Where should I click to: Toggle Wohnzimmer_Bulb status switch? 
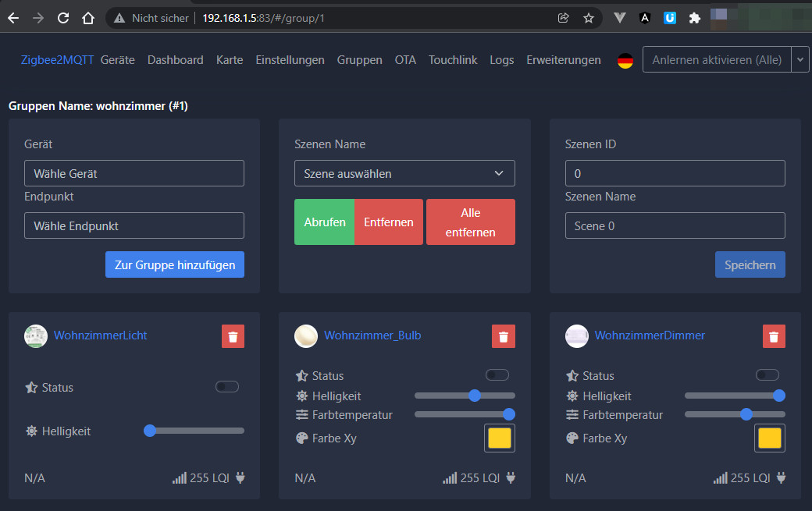(497, 375)
